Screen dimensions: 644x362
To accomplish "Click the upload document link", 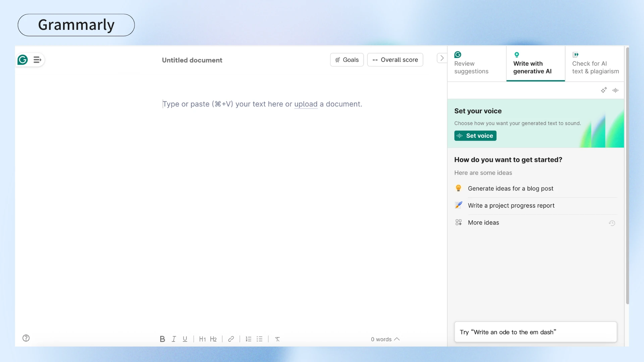I will click(x=306, y=104).
